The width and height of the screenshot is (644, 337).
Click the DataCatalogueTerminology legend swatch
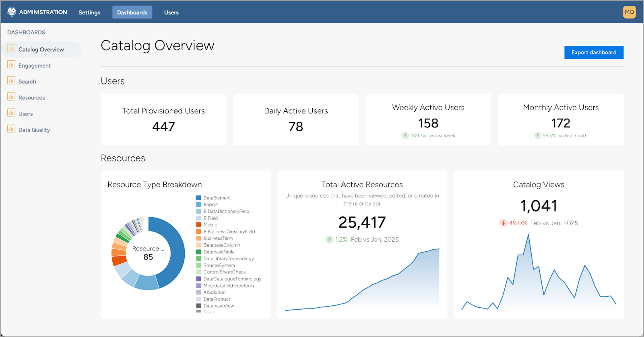pos(198,279)
